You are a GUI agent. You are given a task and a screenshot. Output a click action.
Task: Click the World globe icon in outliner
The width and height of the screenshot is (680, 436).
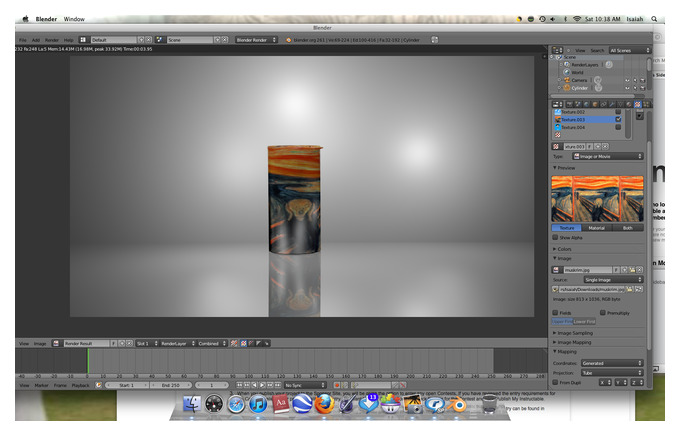tap(566, 72)
